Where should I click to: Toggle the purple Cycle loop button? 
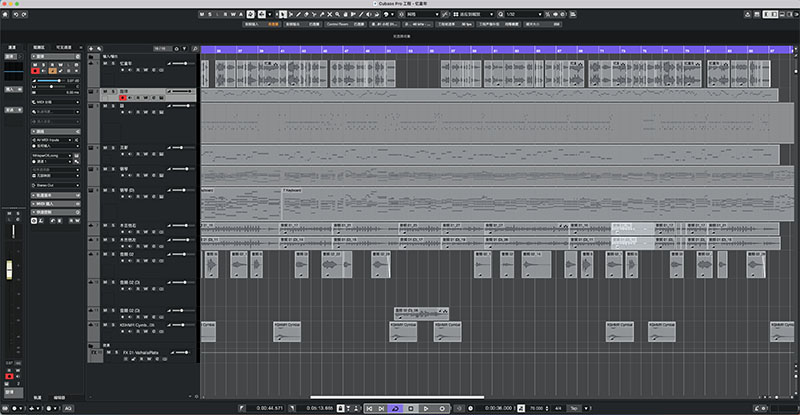tap(395, 408)
